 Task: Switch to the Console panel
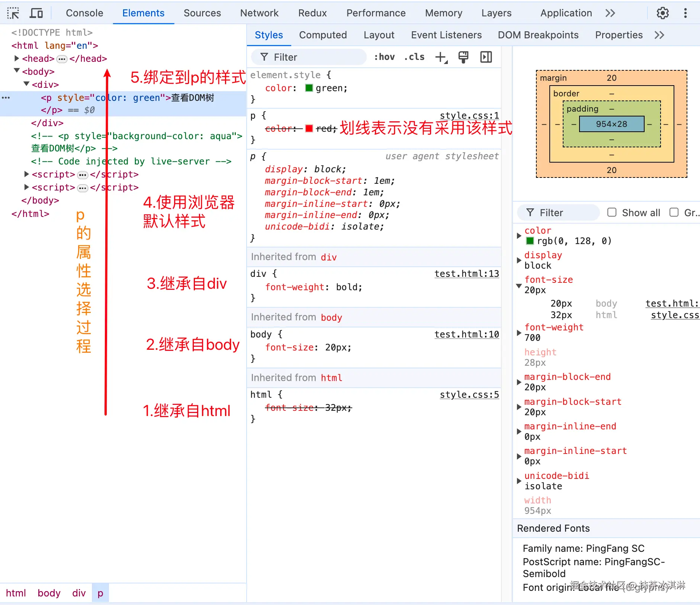84,13
